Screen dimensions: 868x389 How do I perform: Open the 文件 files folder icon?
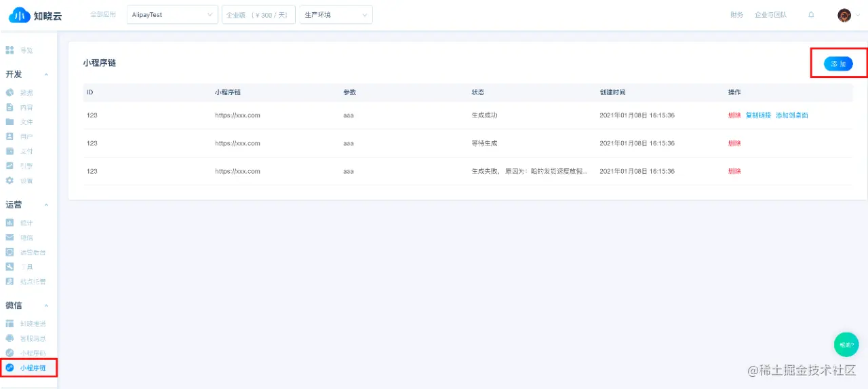coord(9,122)
